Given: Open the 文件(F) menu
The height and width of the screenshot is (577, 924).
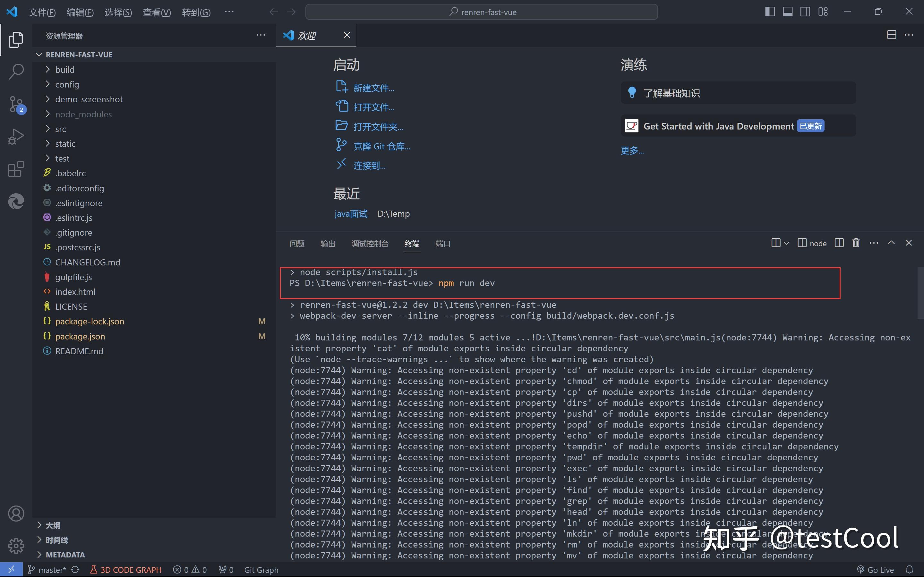Looking at the screenshot, I should tap(42, 12).
